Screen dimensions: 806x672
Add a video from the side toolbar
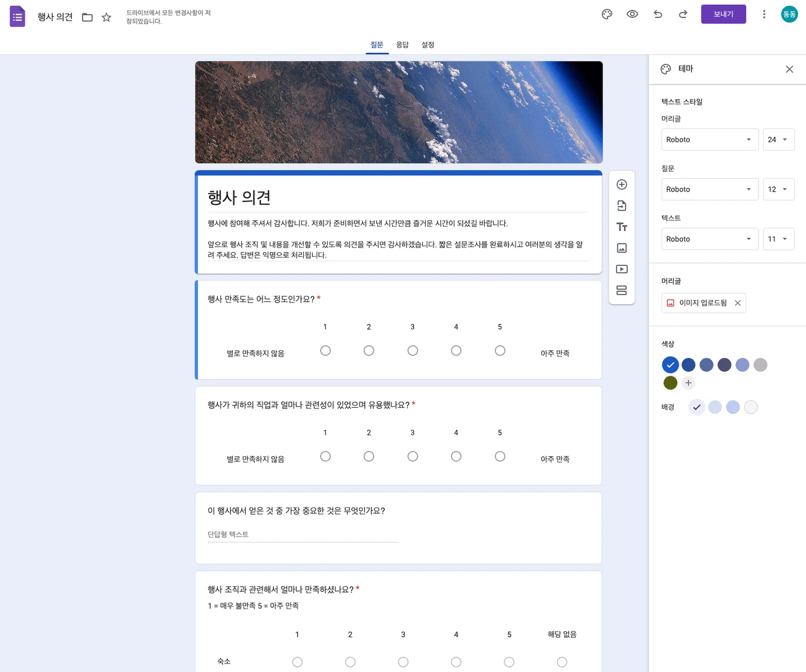pyautogui.click(x=622, y=269)
